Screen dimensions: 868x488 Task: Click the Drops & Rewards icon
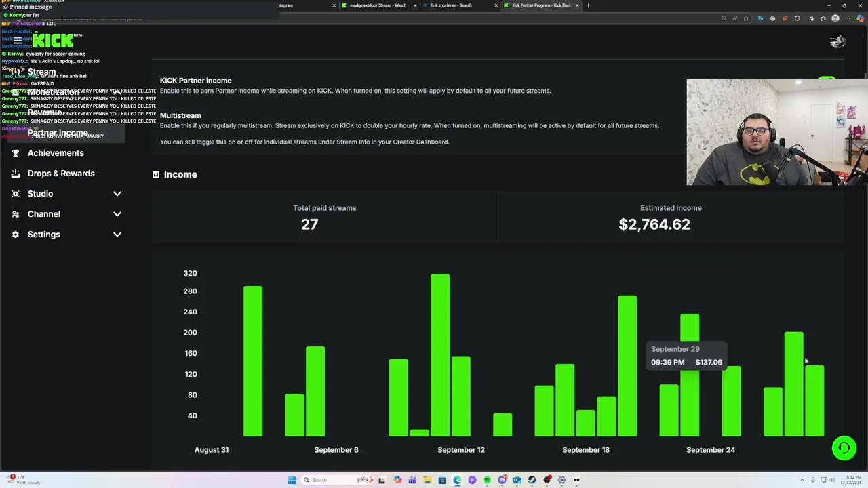16,174
